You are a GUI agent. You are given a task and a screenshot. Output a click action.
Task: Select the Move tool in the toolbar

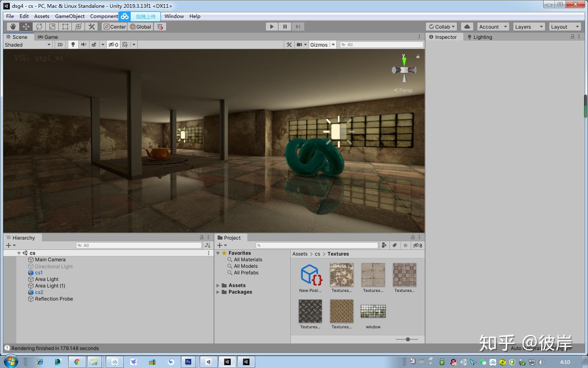pos(25,26)
